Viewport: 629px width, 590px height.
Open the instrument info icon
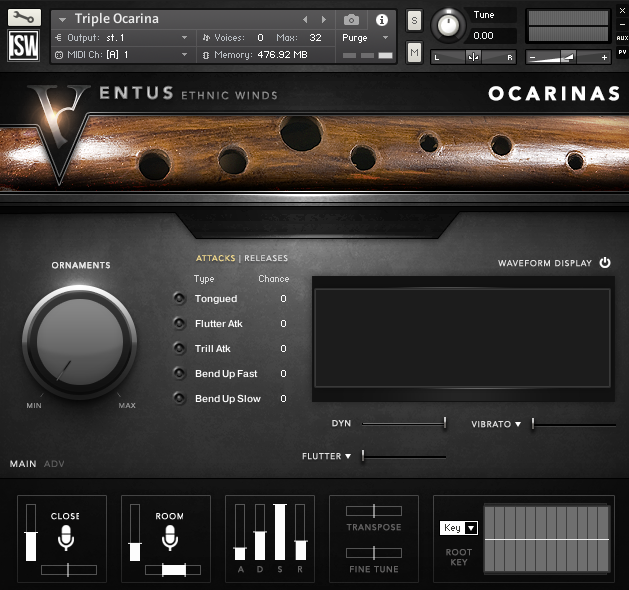381,19
